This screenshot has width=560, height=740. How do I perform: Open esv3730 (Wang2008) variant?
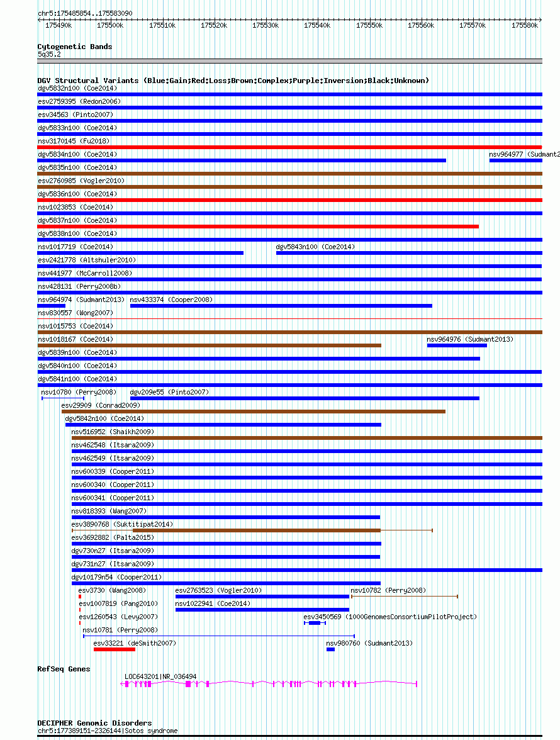pyautogui.click(x=80, y=597)
